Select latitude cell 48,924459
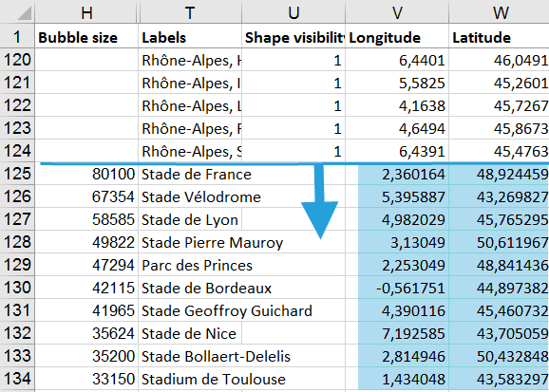The width and height of the screenshot is (549, 392). tap(500, 174)
